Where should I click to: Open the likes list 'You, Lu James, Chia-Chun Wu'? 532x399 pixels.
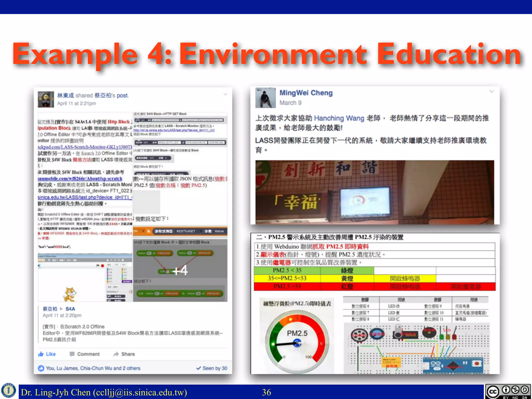coord(93,368)
